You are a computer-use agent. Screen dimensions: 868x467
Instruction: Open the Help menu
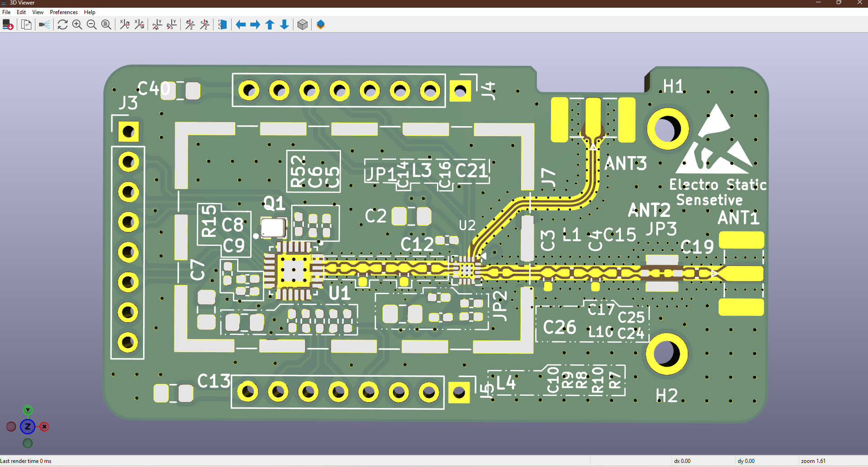89,12
